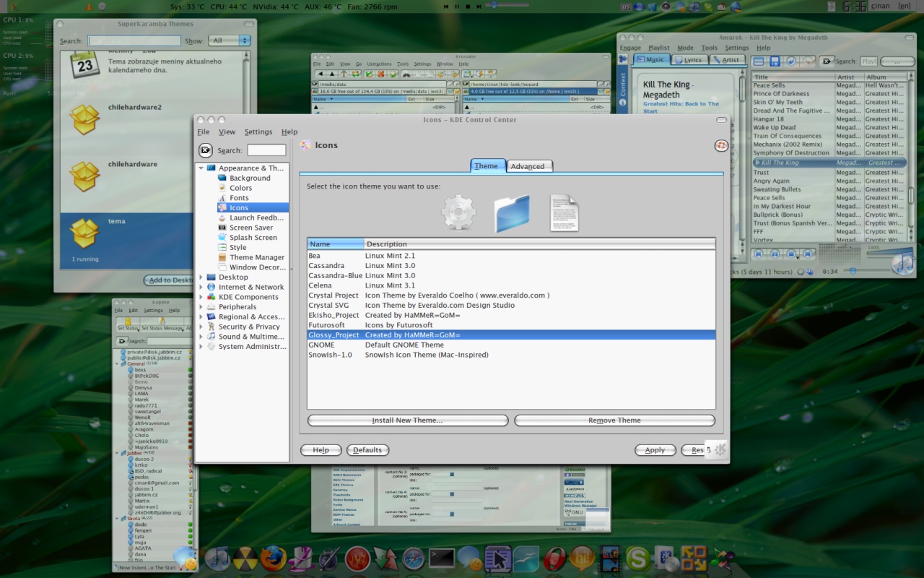
Task: Open Firefox from the dock
Action: pos(273,558)
